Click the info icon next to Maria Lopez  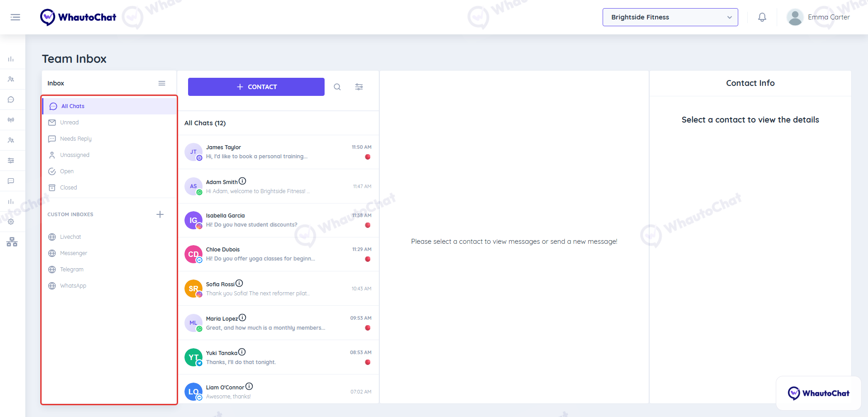[x=242, y=317]
